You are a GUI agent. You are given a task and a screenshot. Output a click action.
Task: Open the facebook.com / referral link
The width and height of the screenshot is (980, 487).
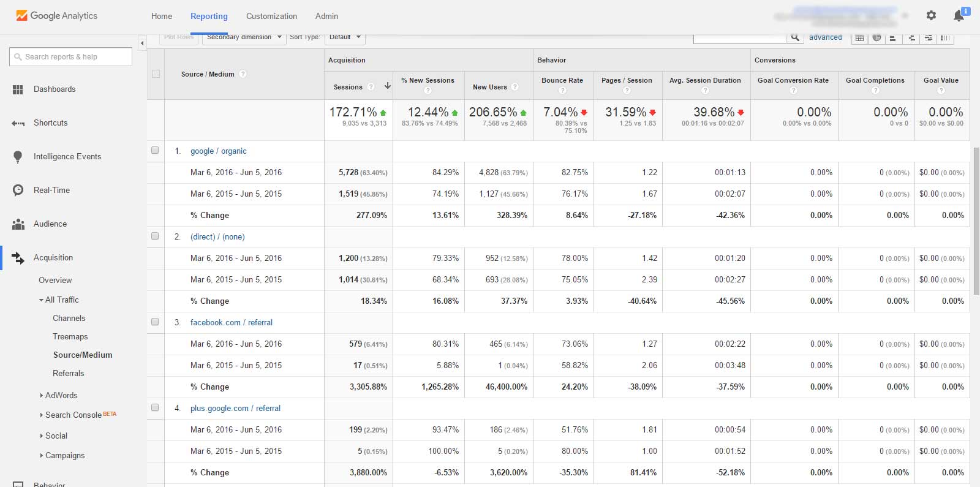pyautogui.click(x=232, y=323)
